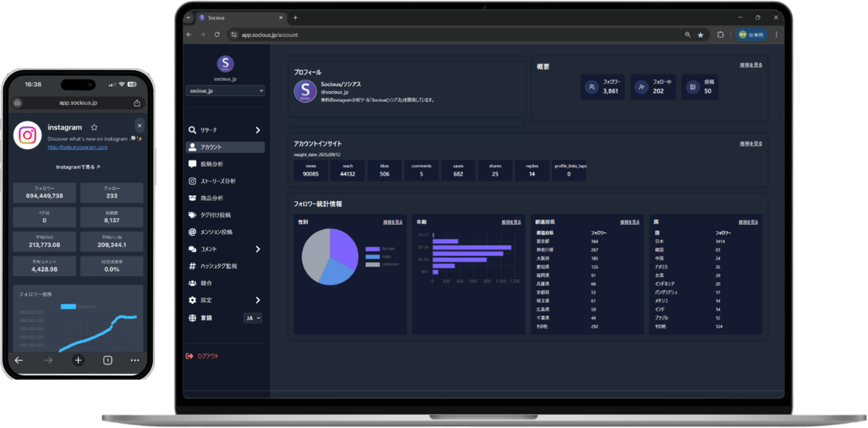Tap the share icon in phone browser

(x=137, y=103)
